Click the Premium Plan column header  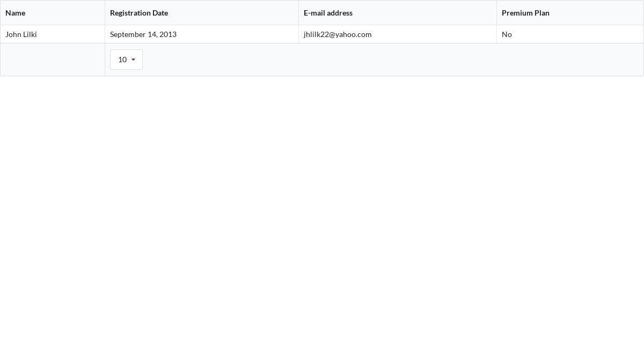pyautogui.click(x=526, y=12)
